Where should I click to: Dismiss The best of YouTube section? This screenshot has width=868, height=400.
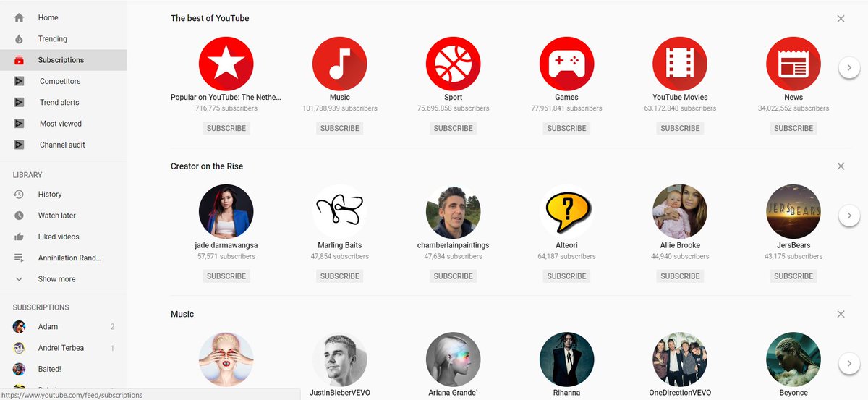[841, 19]
